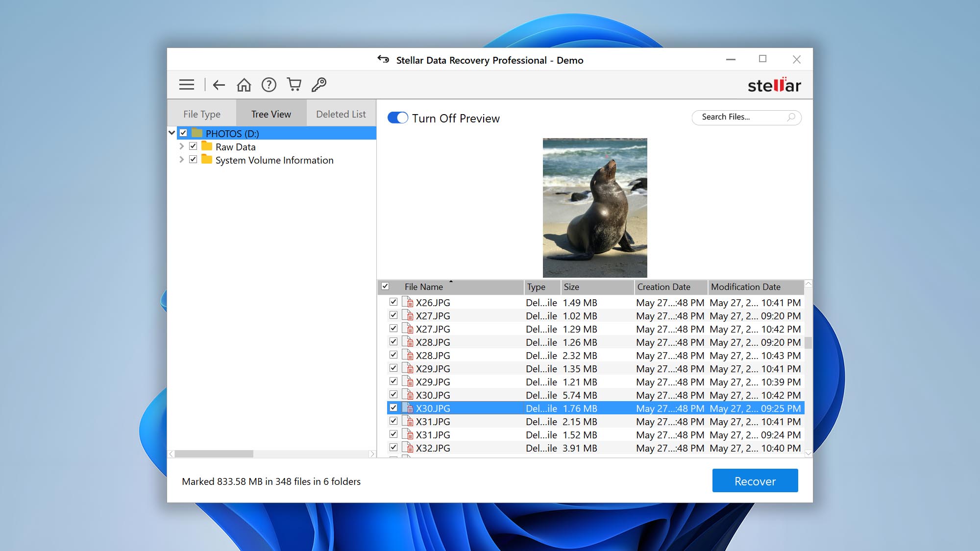Open Help via the question mark icon
This screenshot has height=551, width=980.
point(269,84)
